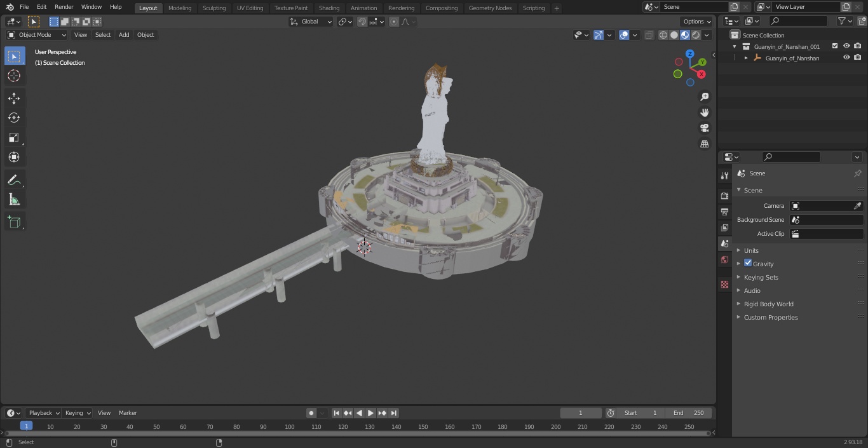The height and width of the screenshot is (448, 868).
Task: Select the Annotate tool
Action: click(x=14, y=180)
